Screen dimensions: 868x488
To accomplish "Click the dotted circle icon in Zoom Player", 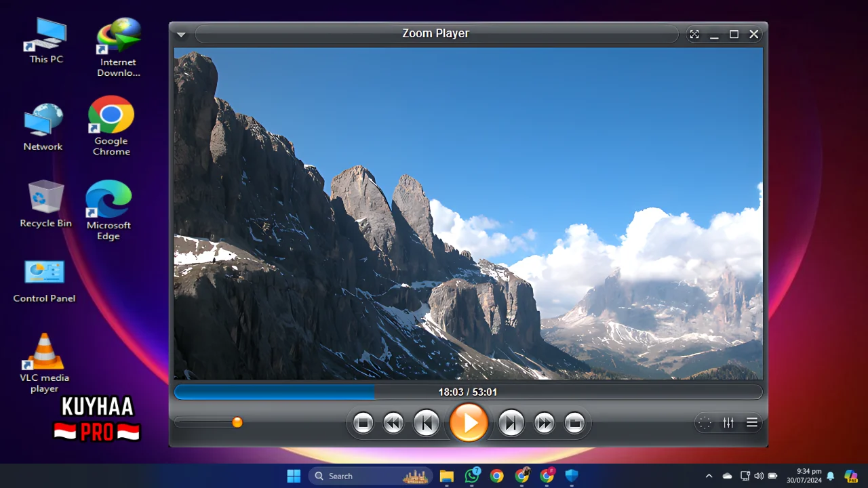I will pos(705,423).
